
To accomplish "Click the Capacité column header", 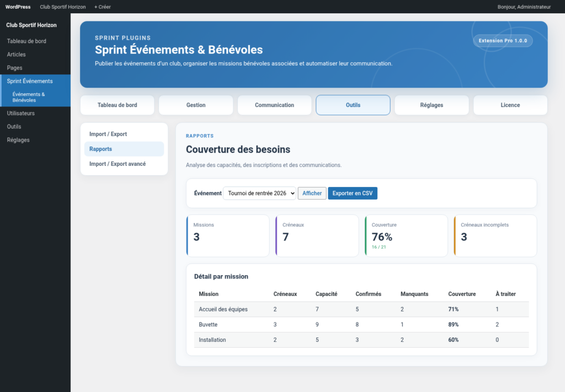I will coord(327,294).
